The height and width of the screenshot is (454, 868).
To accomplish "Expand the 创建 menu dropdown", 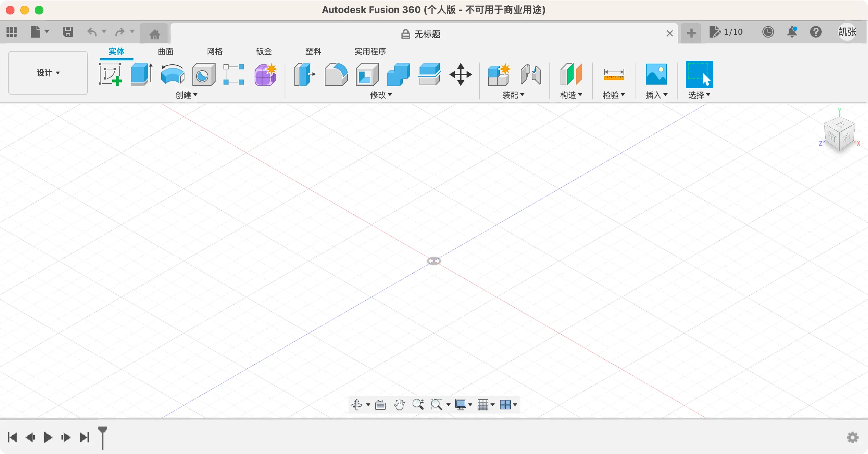I will click(x=186, y=95).
